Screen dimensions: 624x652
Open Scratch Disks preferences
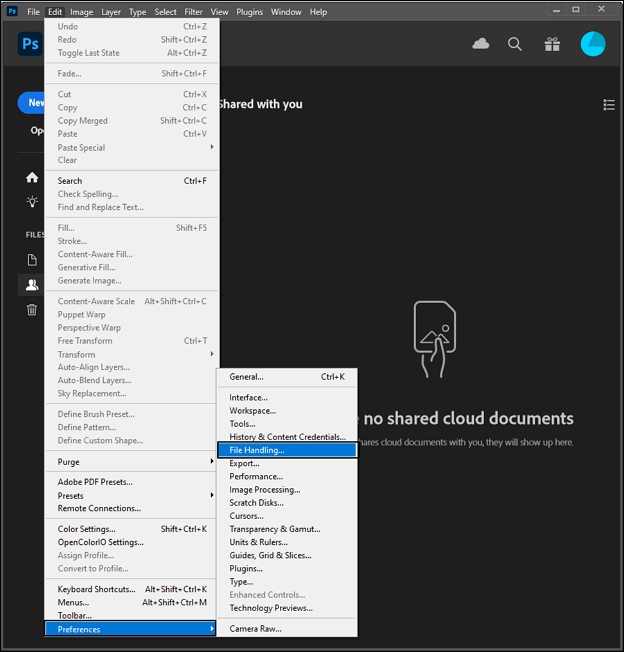287,503
